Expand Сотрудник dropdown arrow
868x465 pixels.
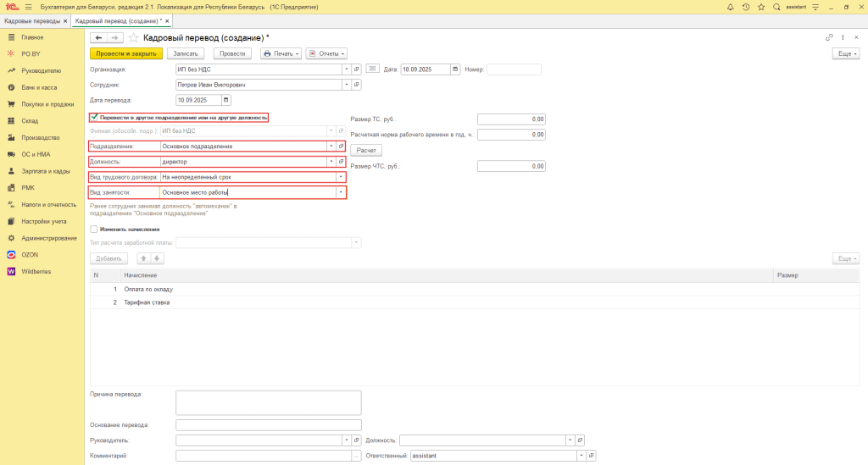click(x=347, y=85)
